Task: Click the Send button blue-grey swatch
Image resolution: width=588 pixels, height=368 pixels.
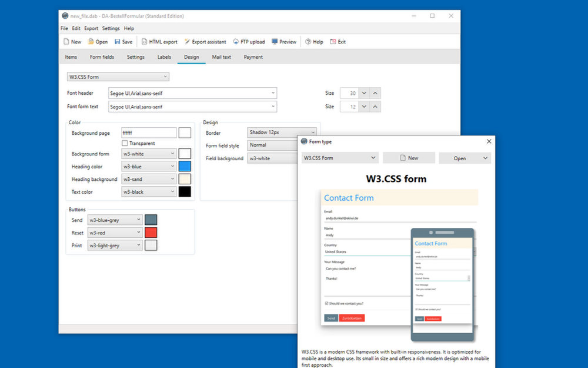Action: coord(151,220)
